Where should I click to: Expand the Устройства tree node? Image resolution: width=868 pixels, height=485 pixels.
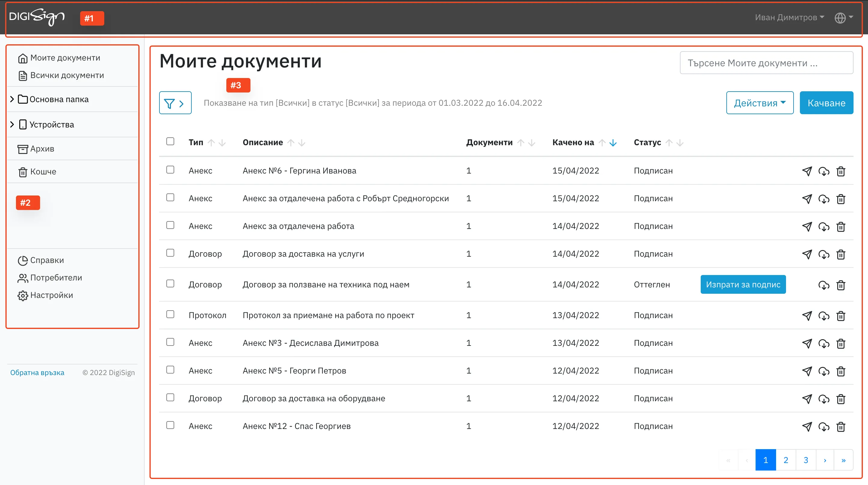pyautogui.click(x=12, y=124)
